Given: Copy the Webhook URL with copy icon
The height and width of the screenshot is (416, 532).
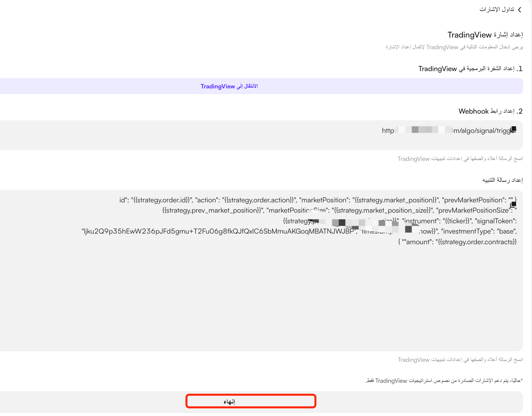Looking at the screenshot, I should tap(513, 129).
